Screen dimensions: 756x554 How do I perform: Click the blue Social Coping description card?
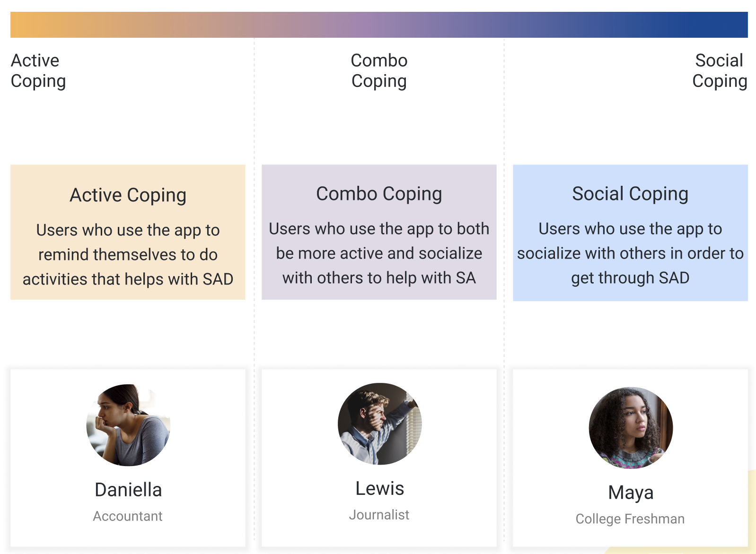click(x=630, y=233)
